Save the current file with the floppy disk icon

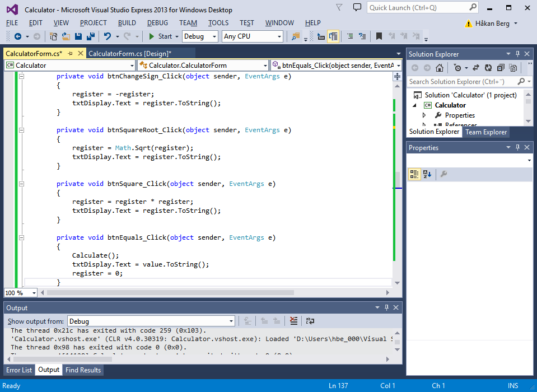coord(78,36)
